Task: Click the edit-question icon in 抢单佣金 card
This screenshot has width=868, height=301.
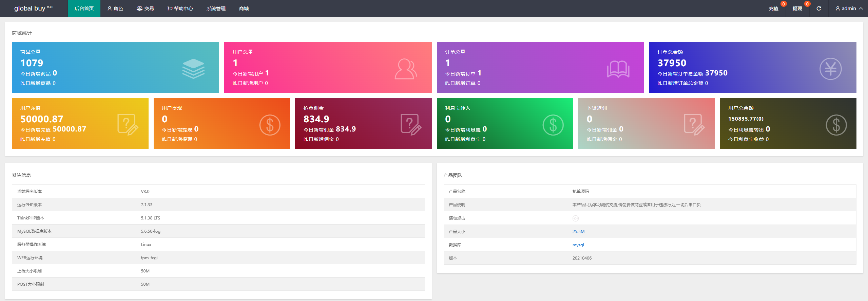Action: [x=411, y=125]
